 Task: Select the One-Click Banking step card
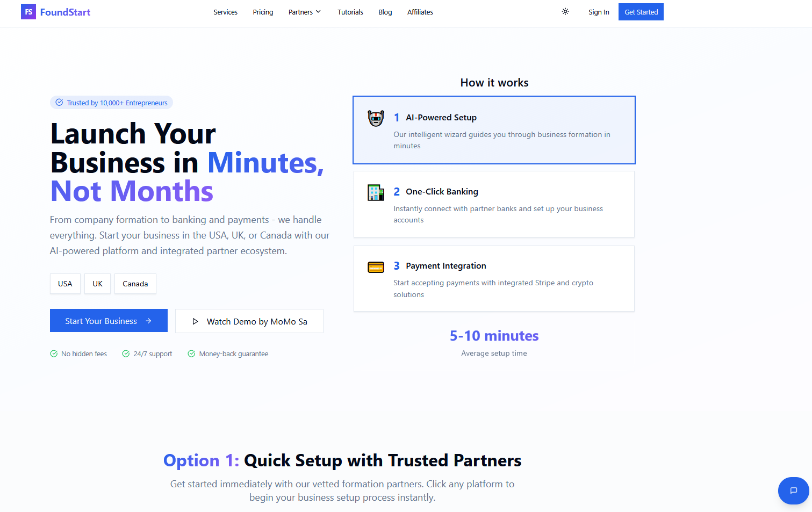tap(494, 204)
